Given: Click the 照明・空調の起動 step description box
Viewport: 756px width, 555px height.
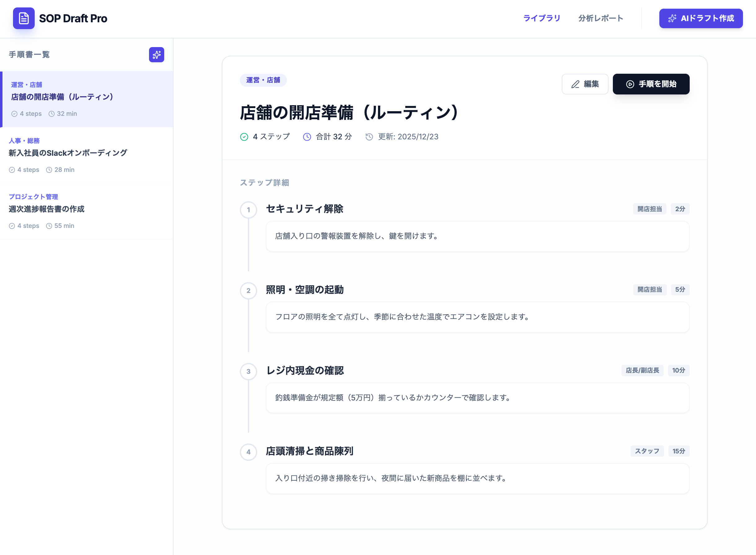Looking at the screenshot, I should (477, 317).
